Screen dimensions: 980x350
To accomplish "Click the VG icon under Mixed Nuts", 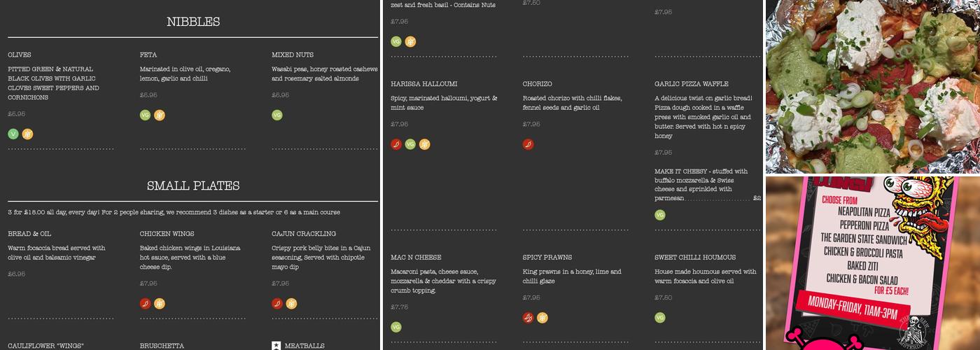I will click(x=277, y=115).
